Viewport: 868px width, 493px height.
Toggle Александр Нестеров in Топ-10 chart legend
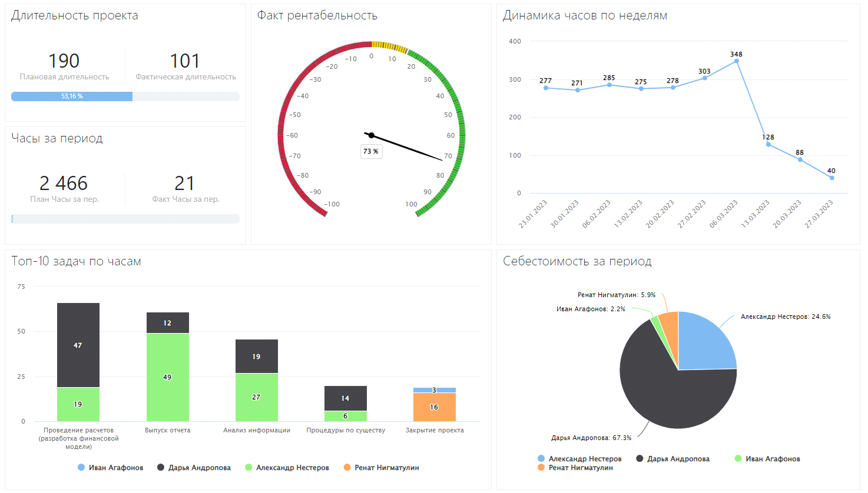pos(287,468)
